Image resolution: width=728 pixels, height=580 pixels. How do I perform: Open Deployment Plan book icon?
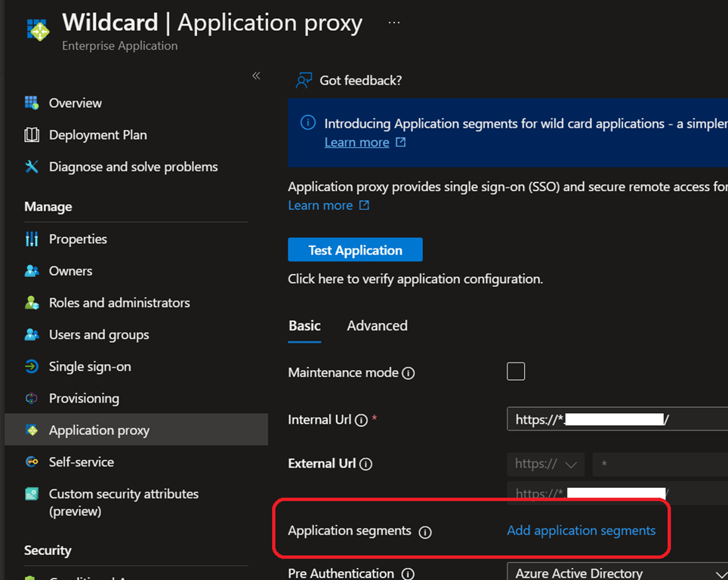point(32,135)
